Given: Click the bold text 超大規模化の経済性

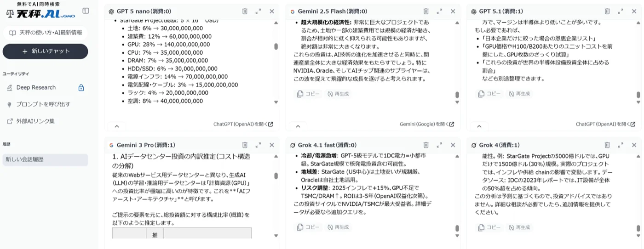Looking at the screenshot, I should tap(326, 22).
